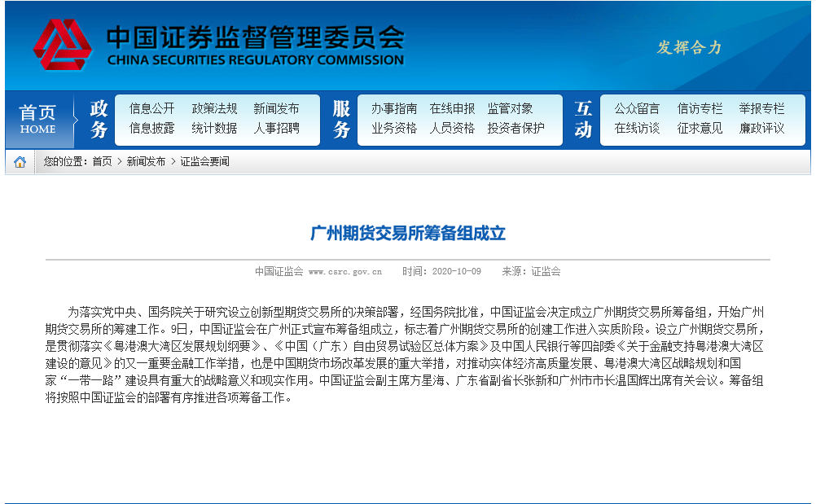The image size is (816, 504).
Task: Click the date 时间：2020-10-09
Action: pos(442,271)
